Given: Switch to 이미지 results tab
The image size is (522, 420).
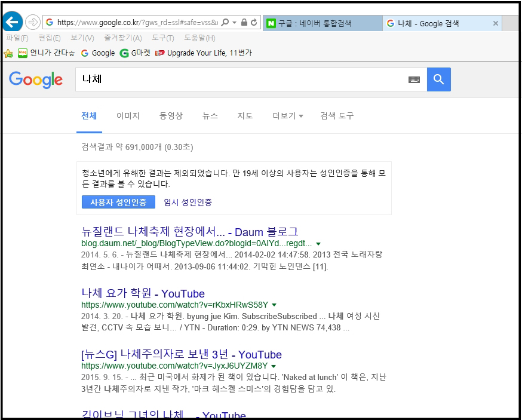Looking at the screenshot, I should tap(128, 116).
